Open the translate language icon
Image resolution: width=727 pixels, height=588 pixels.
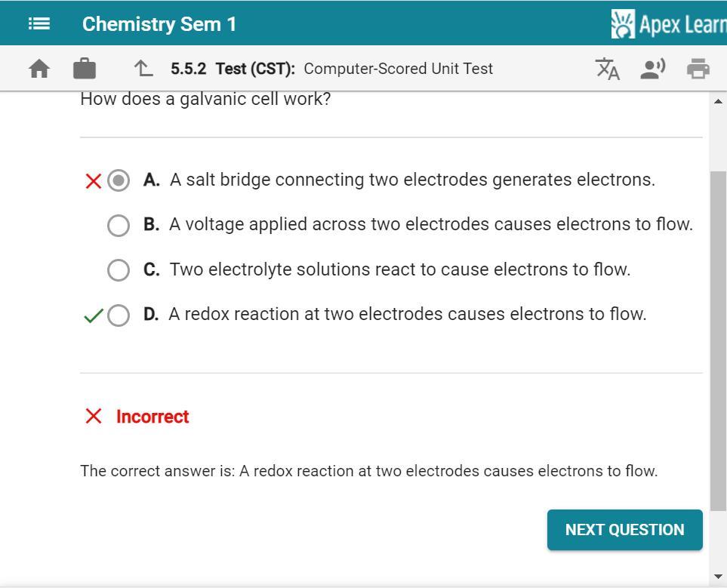pos(608,69)
